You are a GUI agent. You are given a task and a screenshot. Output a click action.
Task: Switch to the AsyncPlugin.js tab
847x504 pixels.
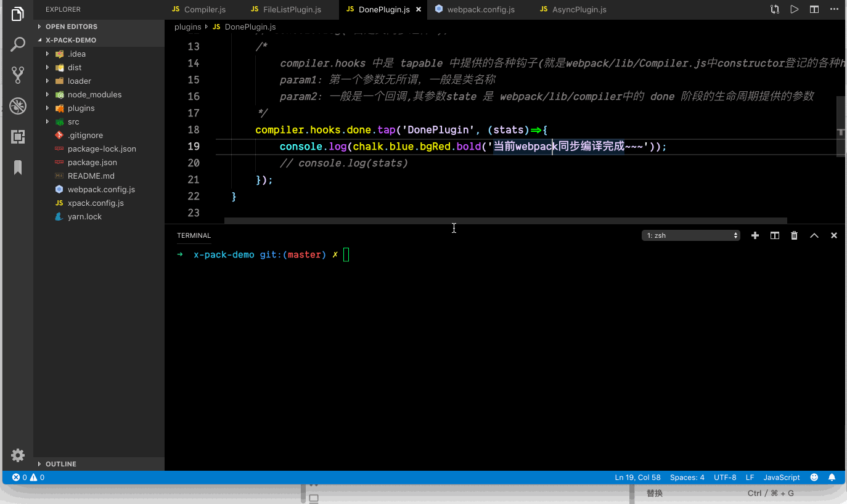[x=578, y=9]
